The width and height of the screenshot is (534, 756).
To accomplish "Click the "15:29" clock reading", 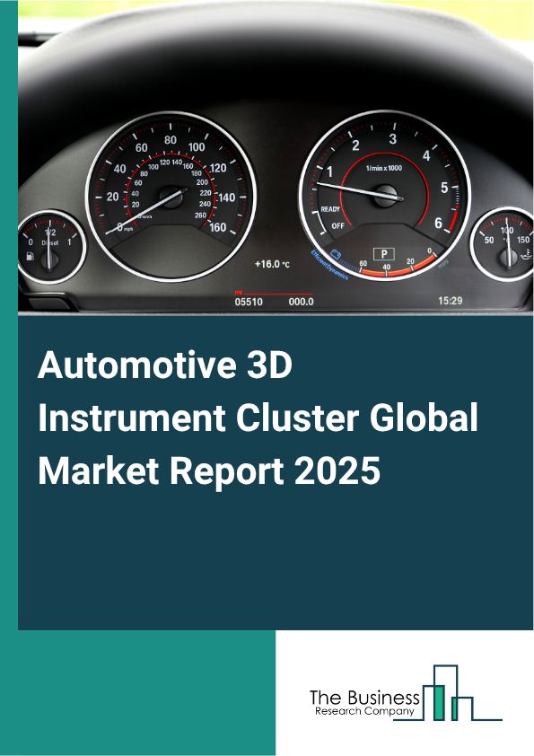I will [451, 301].
